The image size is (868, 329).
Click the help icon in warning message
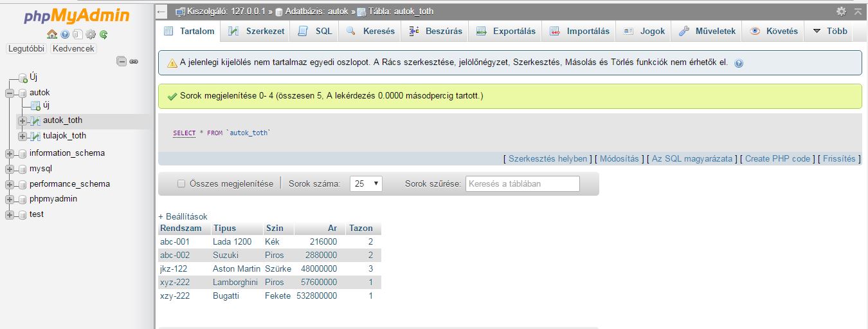click(738, 63)
